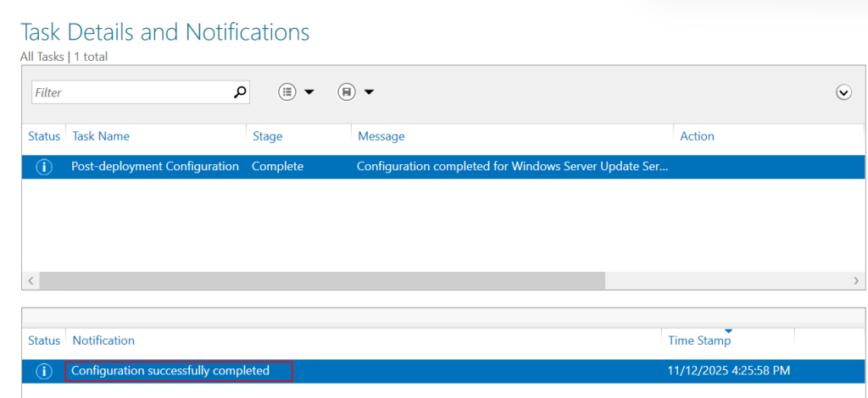
Task: Click info icon beside Configuration successfully completed
Action: 44,371
